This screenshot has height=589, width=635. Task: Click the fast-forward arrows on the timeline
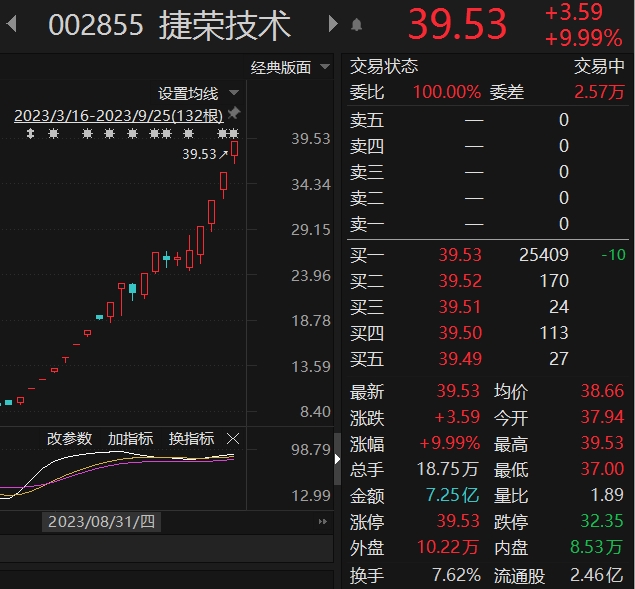(x=323, y=522)
